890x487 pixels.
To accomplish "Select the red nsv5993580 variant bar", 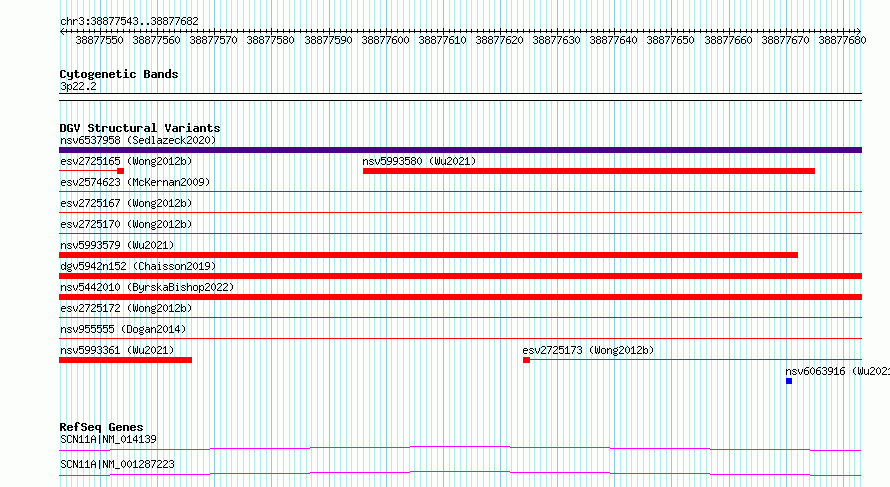I will (x=589, y=171).
